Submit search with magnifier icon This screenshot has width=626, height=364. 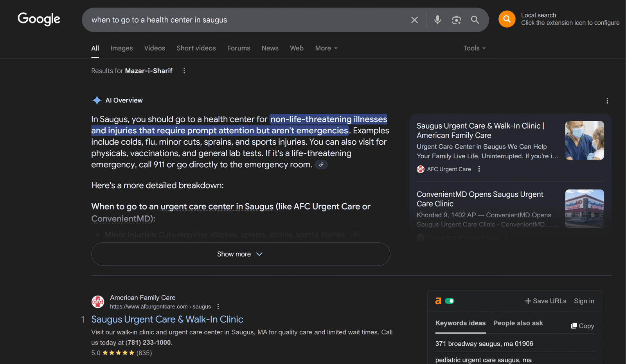click(x=475, y=20)
